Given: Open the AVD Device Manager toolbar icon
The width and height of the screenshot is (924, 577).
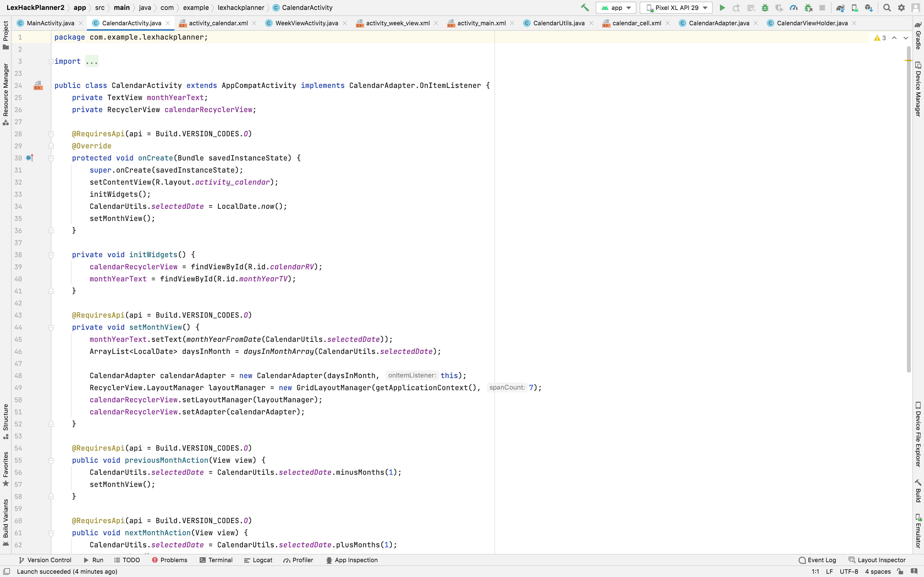Looking at the screenshot, I should (x=854, y=8).
